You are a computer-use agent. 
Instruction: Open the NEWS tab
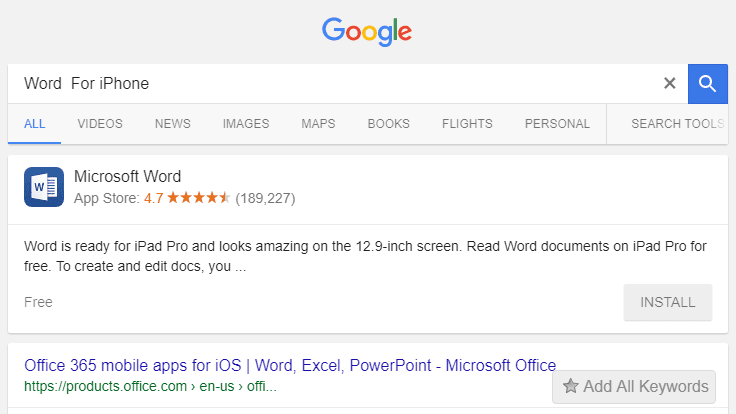(x=172, y=124)
